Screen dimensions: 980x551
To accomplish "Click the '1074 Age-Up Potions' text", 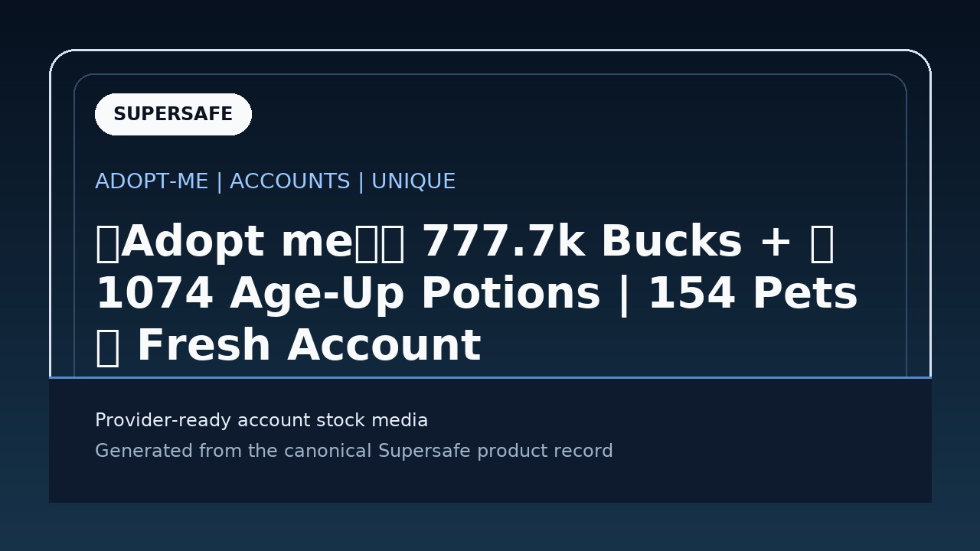I will click(x=348, y=295).
